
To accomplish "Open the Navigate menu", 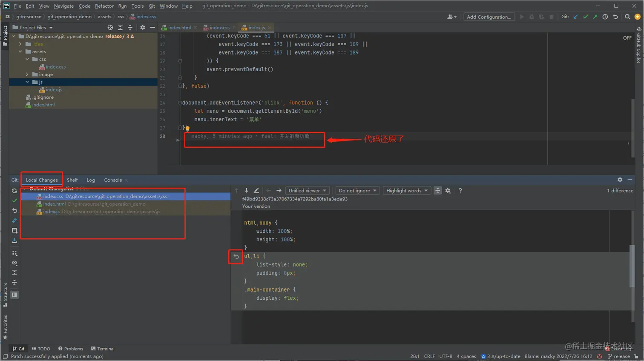I will point(64,6).
